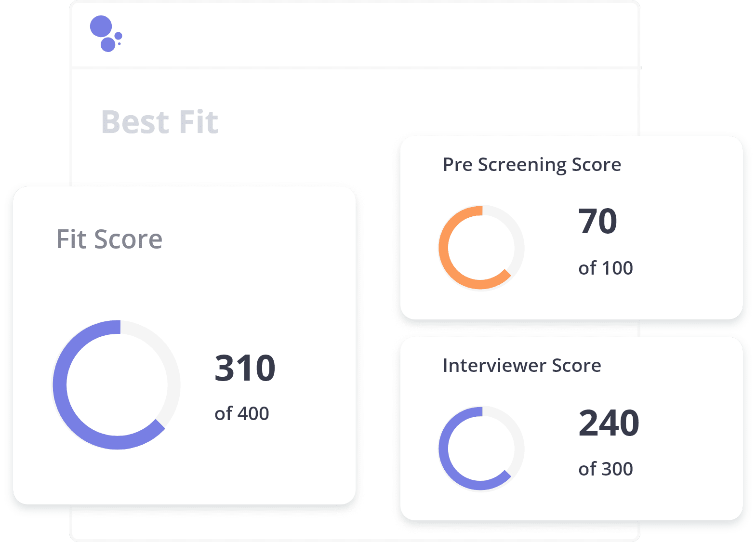Viewport: 756px width, 542px height.
Task: Click the 'of 400' text
Action: pyautogui.click(x=242, y=413)
